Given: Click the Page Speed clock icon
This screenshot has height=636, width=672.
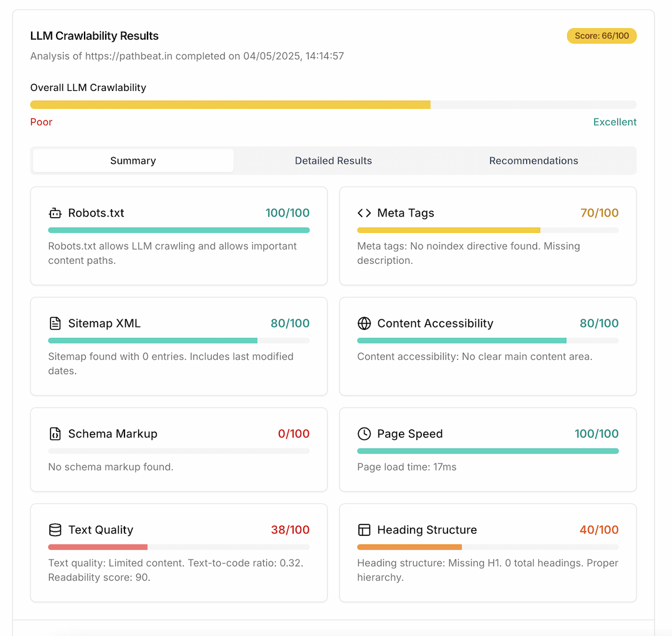Looking at the screenshot, I should pyautogui.click(x=364, y=434).
